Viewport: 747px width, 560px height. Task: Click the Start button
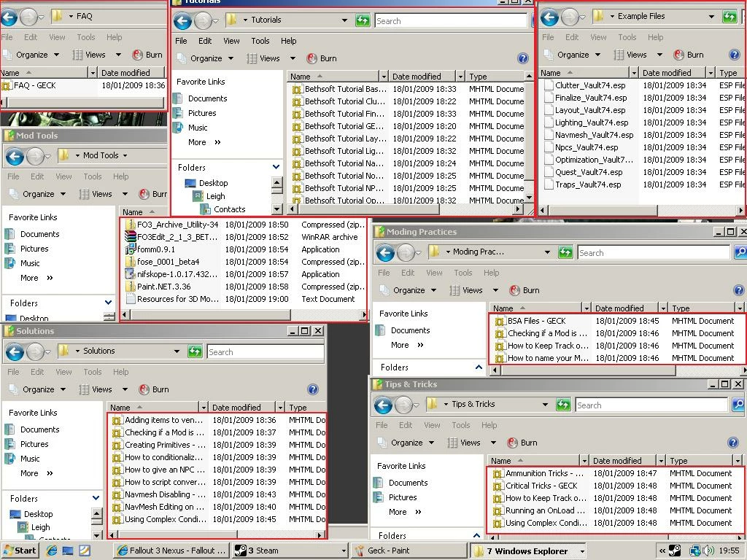point(20,551)
